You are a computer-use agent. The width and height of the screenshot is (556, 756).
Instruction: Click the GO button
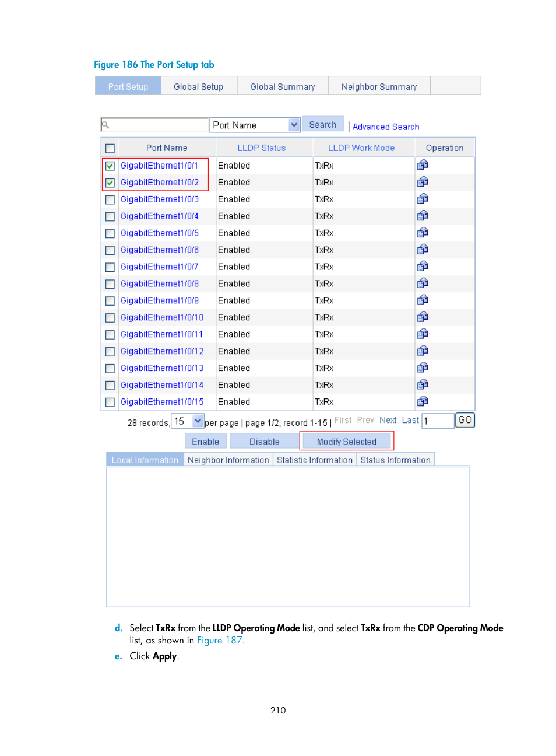pyautogui.click(x=465, y=420)
